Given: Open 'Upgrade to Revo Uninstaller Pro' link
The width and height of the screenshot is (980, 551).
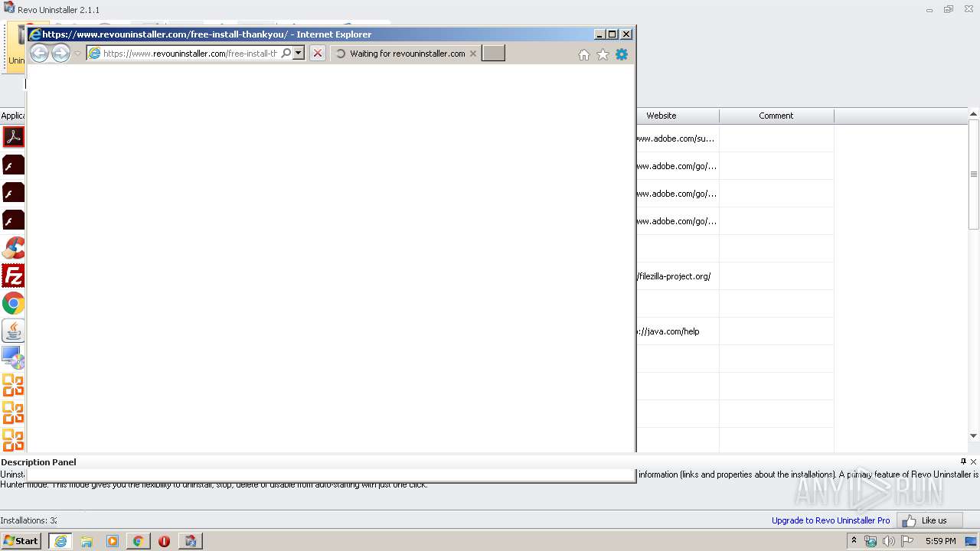Looking at the screenshot, I should 831,520.
